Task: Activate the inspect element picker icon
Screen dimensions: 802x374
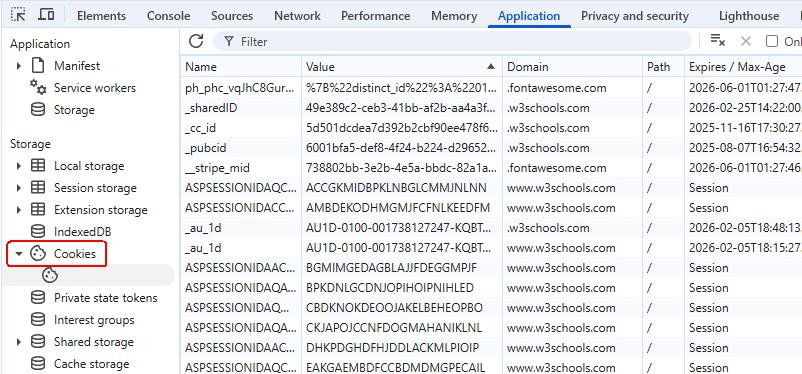Action: (x=18, y=15)
